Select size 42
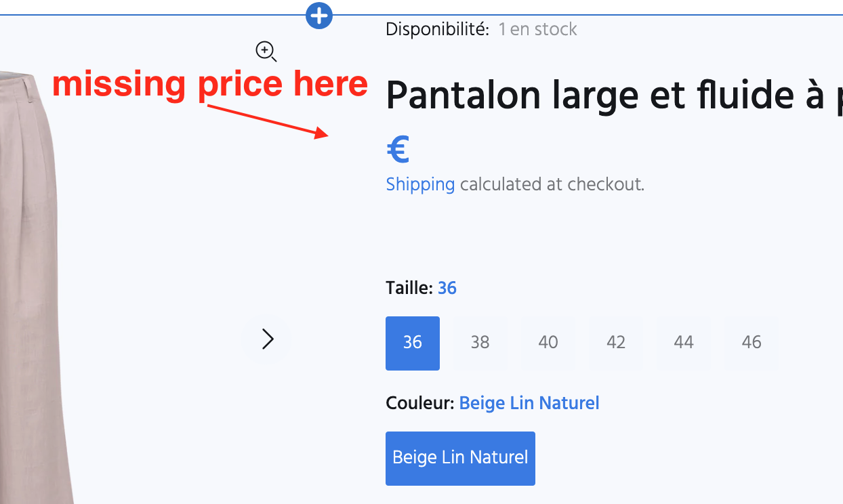Image resolution: width=843 pixels, height=504 pixels. [615, 343]
